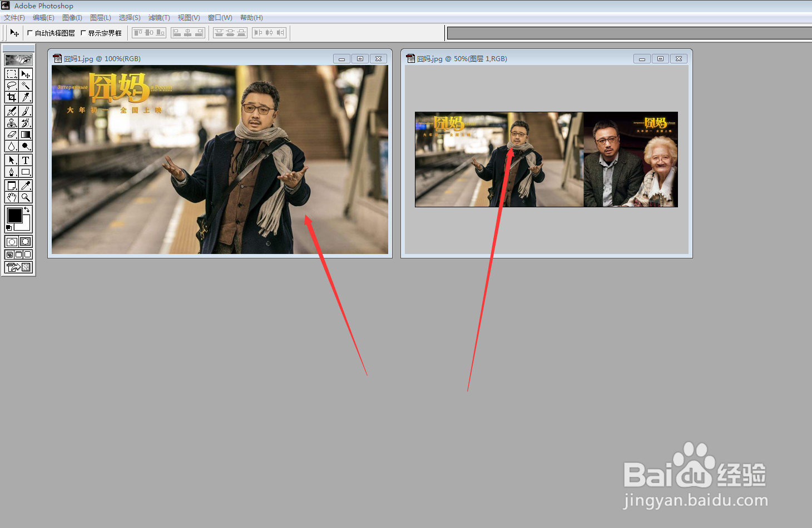Select the Airbrush tool
The height and width of the screenshot is (528, 812).
(12, 111)
